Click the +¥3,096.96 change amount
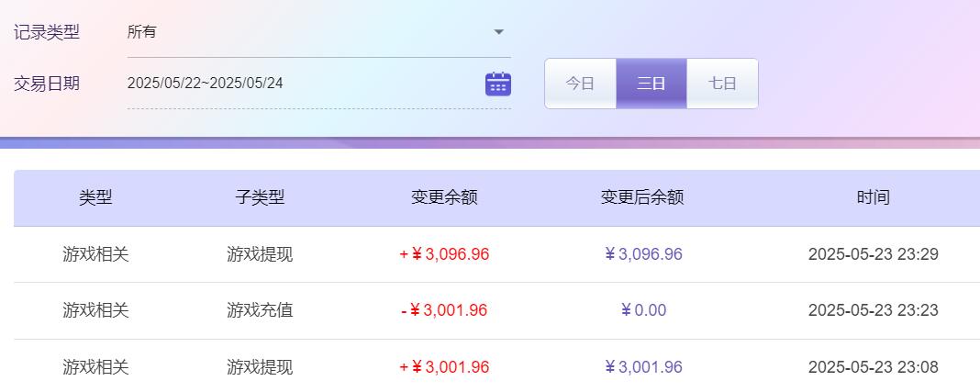Screen dimensions: 980x392 click(x=444, y=254)
